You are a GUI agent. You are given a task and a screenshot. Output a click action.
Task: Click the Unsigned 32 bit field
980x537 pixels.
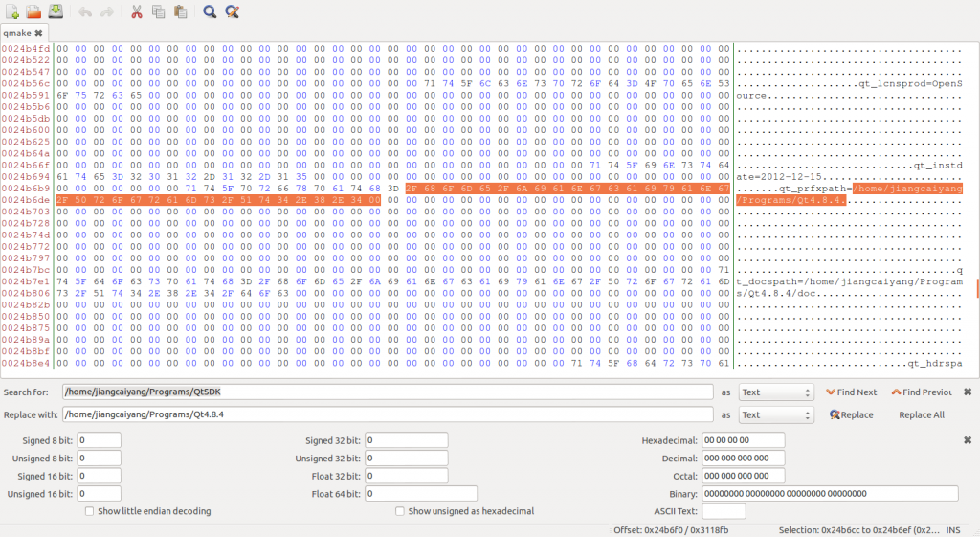click(x=406, y=459)
